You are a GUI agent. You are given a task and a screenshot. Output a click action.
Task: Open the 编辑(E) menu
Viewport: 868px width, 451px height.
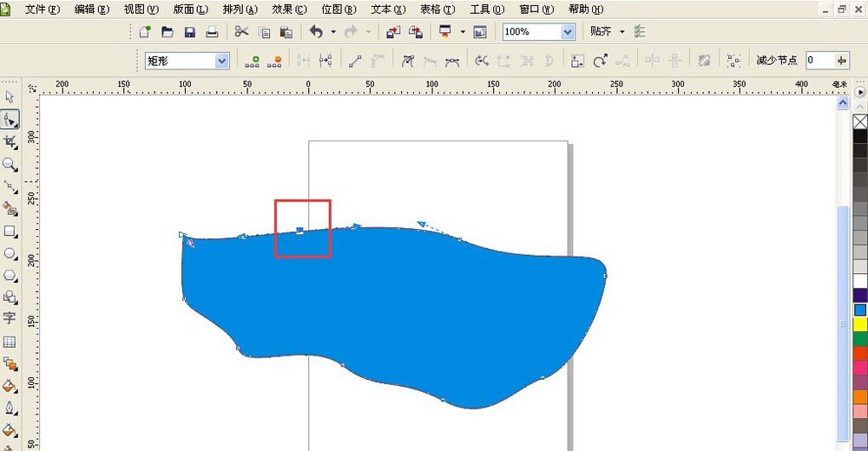click(92, 10)
